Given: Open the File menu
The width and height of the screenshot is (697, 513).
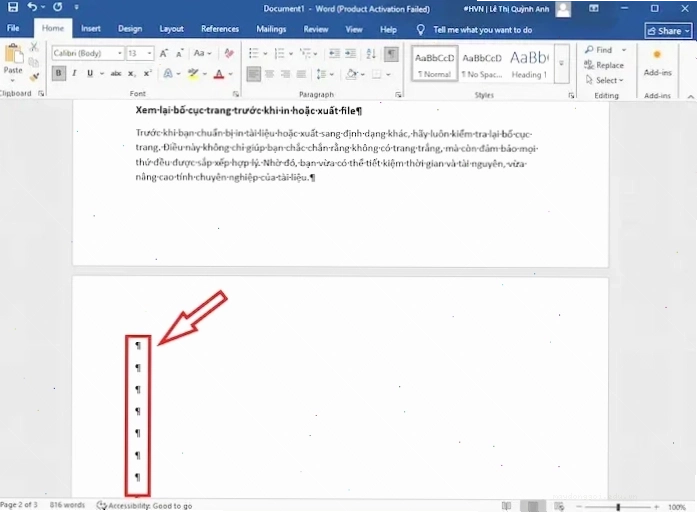Looking at the screenshot, I should 13,28.
